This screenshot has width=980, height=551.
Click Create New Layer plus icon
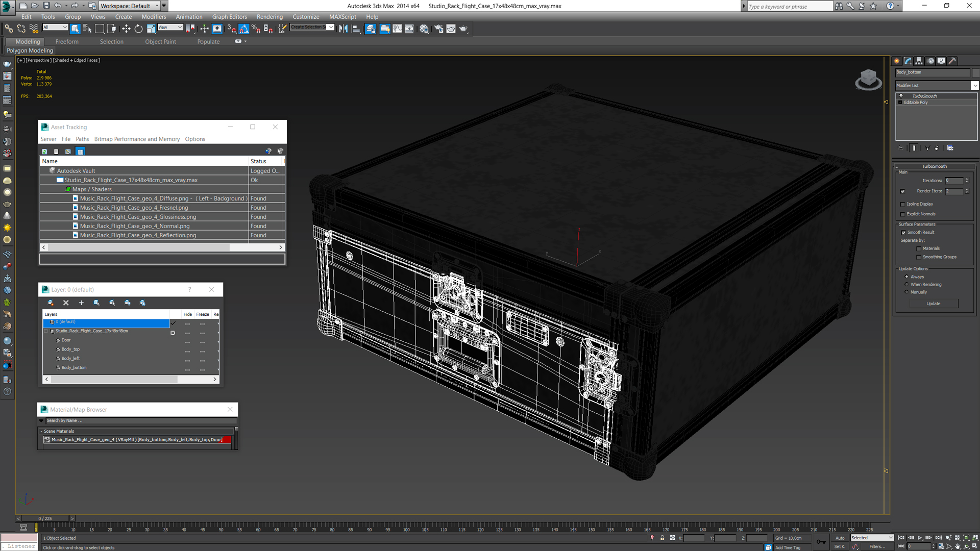coord(81,303)
